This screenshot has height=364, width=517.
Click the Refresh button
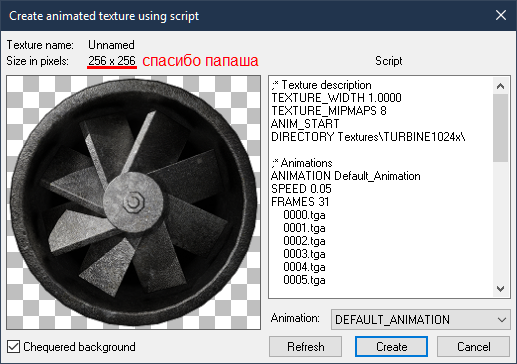(305, 347)
